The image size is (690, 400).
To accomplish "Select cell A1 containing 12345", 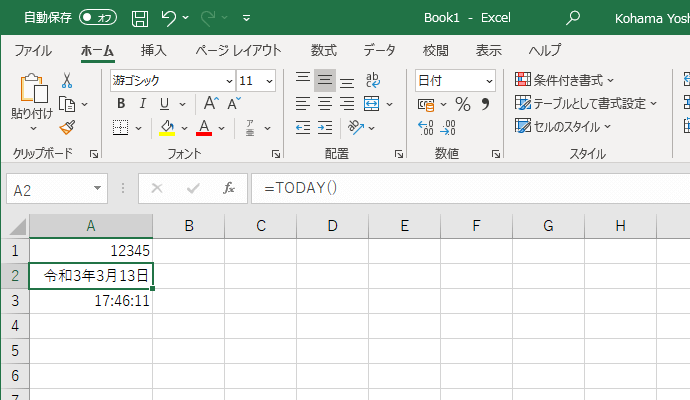I will pyautogui.click(x=91, y=250).
